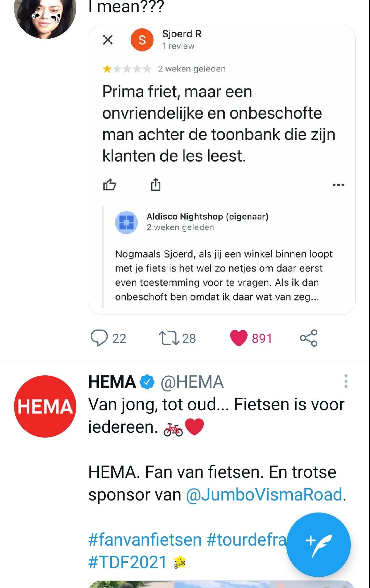
Task: Open the Aldisco Nightshop owner avatar
Action: coord(127,223)
